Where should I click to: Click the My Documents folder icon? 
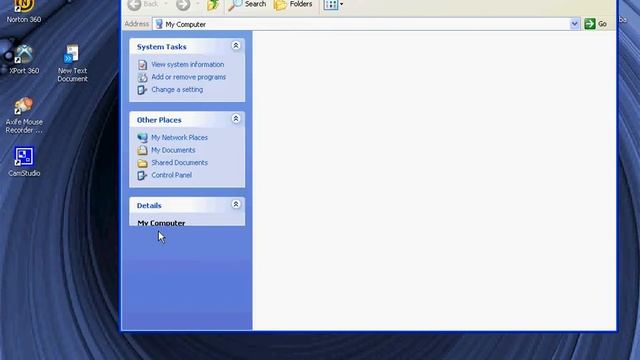[142, 150]
